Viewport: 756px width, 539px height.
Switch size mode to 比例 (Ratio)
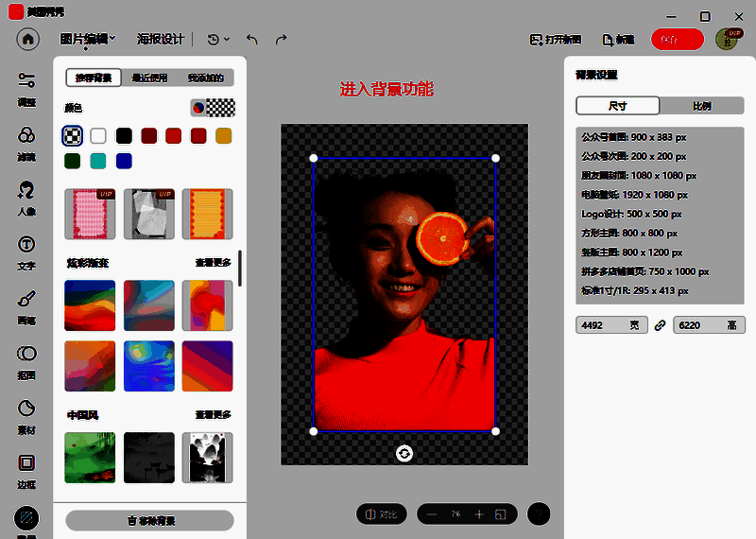click(702, 106)
